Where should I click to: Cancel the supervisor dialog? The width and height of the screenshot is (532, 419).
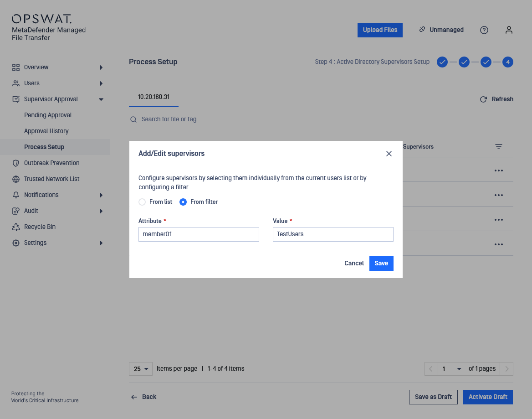(x=354, y=264)
